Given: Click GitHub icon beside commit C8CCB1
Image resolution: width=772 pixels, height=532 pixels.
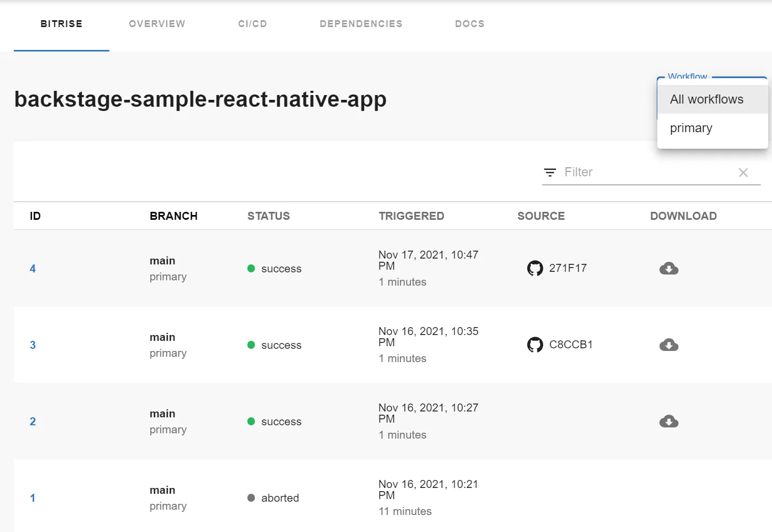Looking at the screenshot, I should pyautogui.click(x=535, y=345).
